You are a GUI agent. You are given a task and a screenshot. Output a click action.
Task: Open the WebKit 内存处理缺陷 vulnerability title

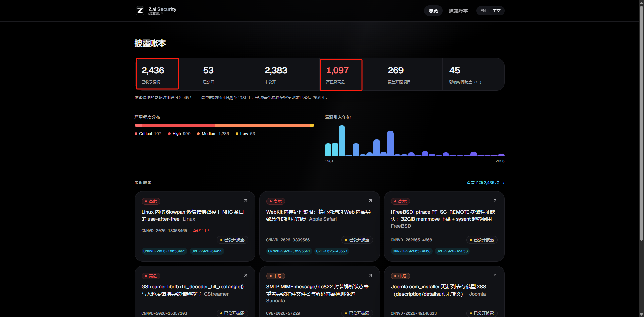pos(318,215)
